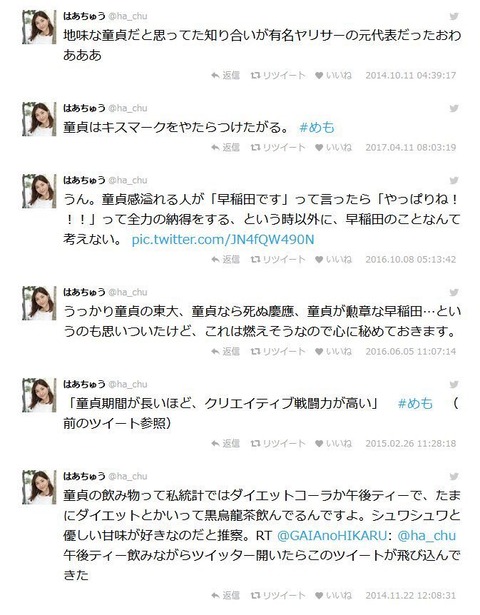This screenshot has height=615, width=480.
Task: Like the tweet dated 2016.06.05
Action: pyautogui.click(x=333, y=351)
